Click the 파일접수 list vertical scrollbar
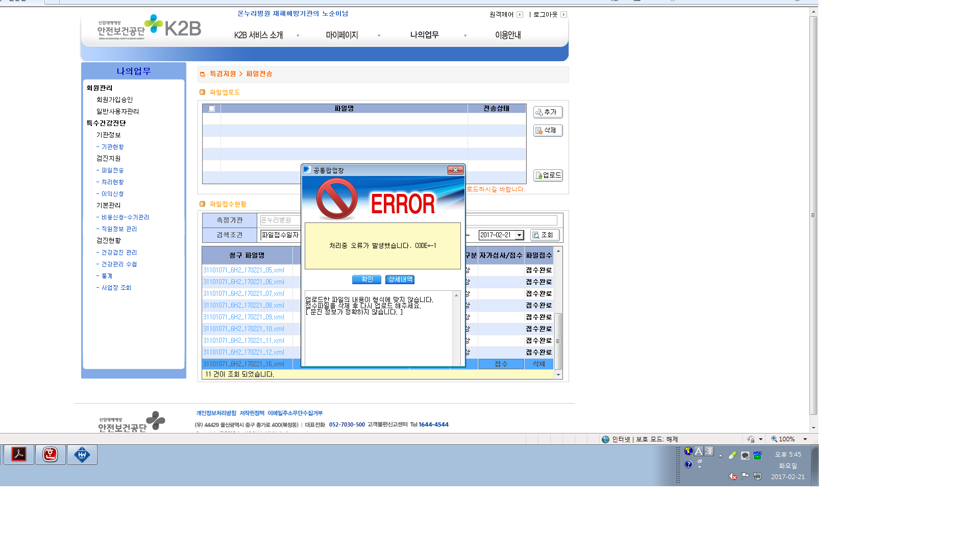980x551 pixels. [x=558, y=312]
